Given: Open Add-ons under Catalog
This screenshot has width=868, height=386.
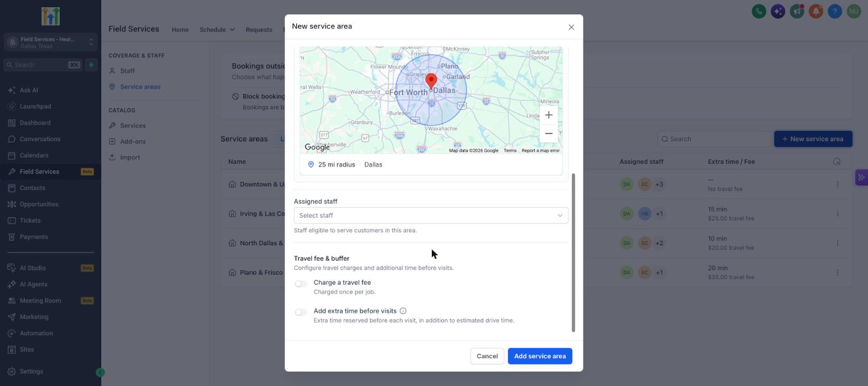Looking at the screenshot, I should click(x=133, y=142).
